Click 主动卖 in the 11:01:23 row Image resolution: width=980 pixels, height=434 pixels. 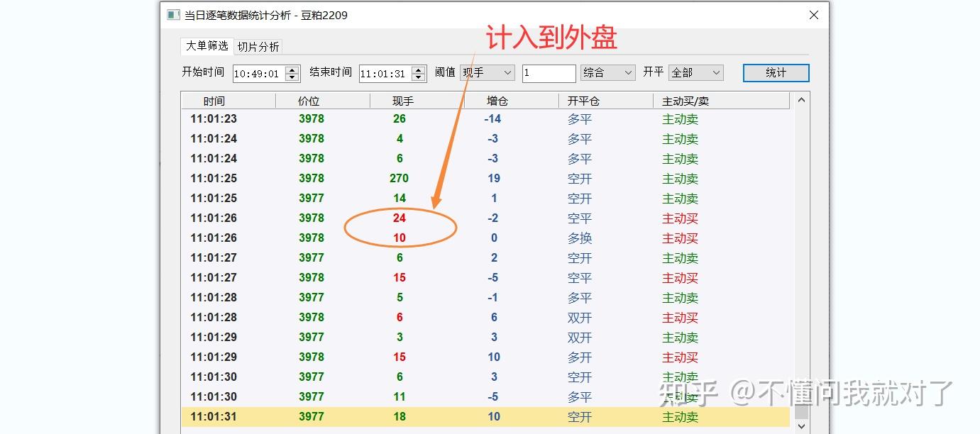(680, 118)
